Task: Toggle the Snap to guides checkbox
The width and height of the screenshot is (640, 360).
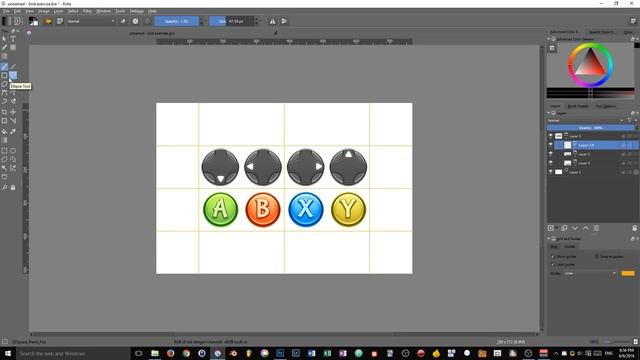Action: pos(596,256)
